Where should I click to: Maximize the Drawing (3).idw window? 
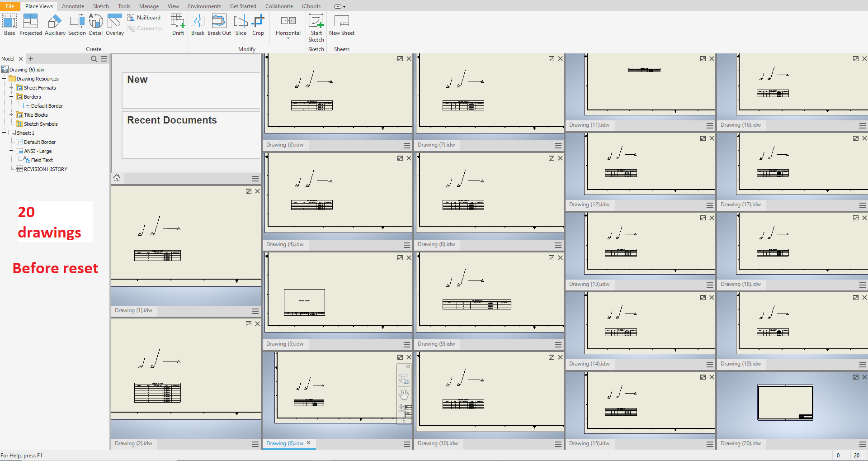point(400,59)
